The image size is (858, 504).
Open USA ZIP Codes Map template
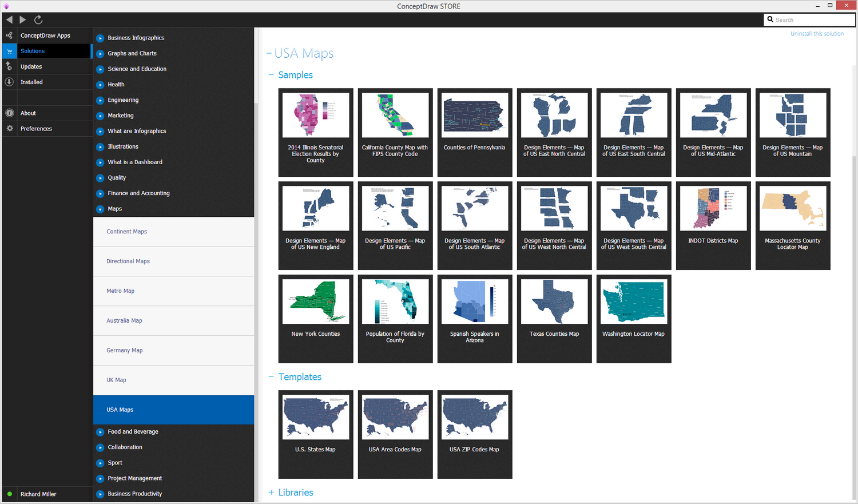click(475, 434)
